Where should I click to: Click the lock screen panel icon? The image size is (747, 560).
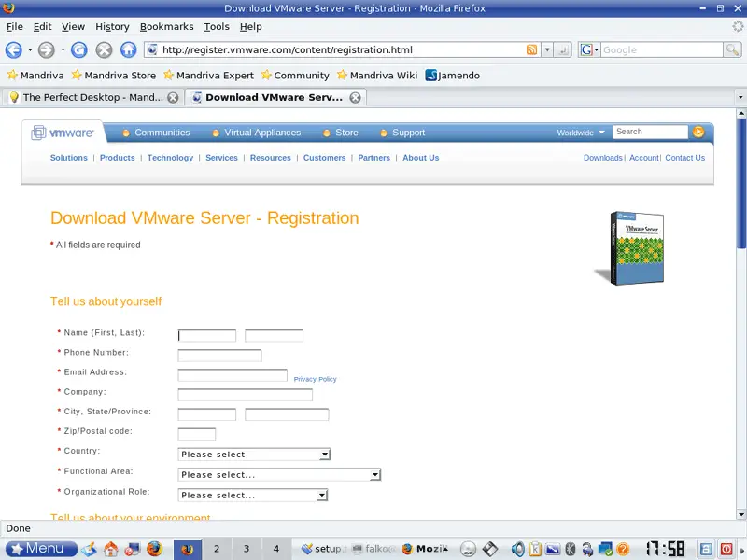coord(706,549)
